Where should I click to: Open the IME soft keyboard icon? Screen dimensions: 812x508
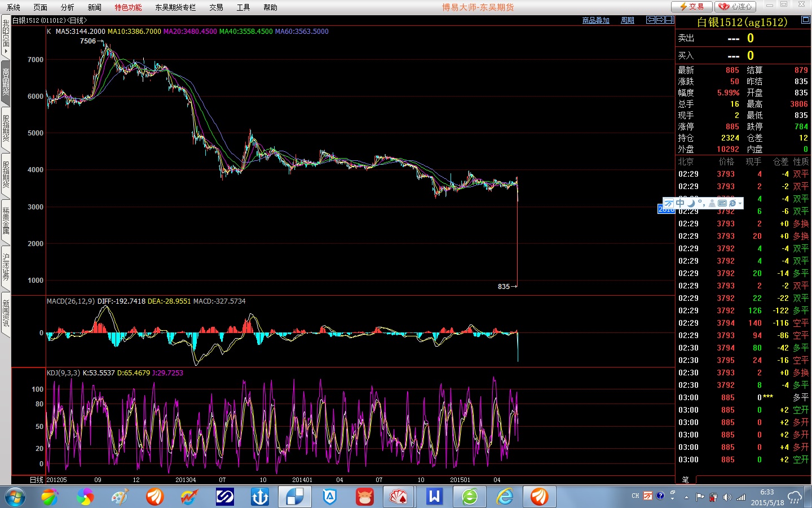click(722, 203)
